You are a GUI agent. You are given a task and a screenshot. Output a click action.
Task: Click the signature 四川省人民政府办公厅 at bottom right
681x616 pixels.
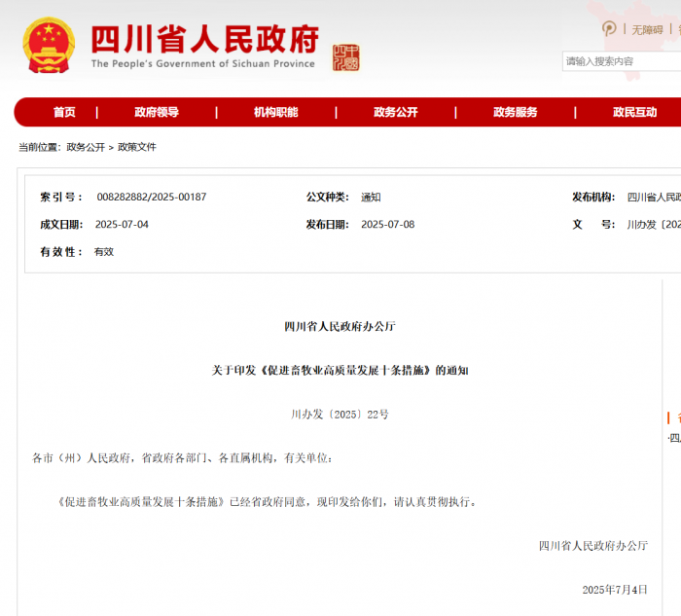point(593,546)
